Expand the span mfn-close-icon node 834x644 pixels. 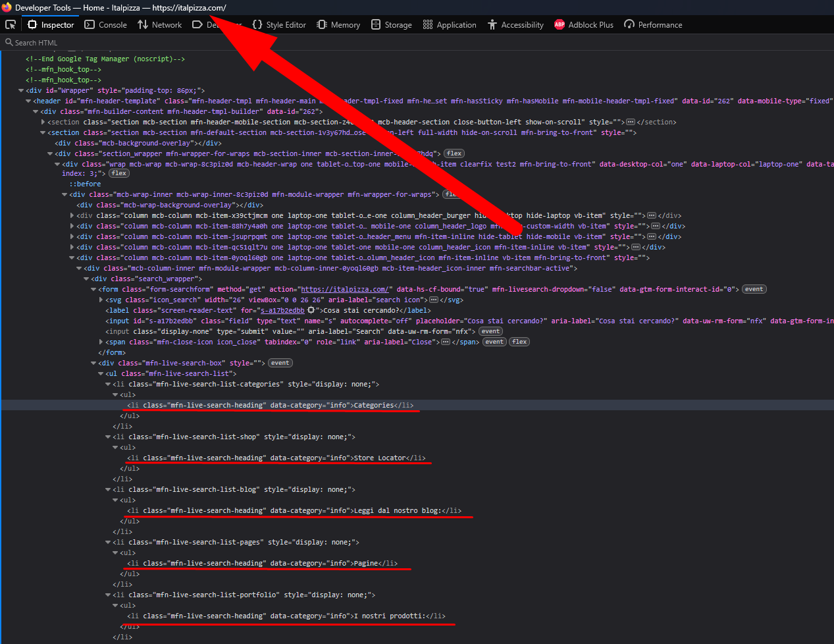101,342
